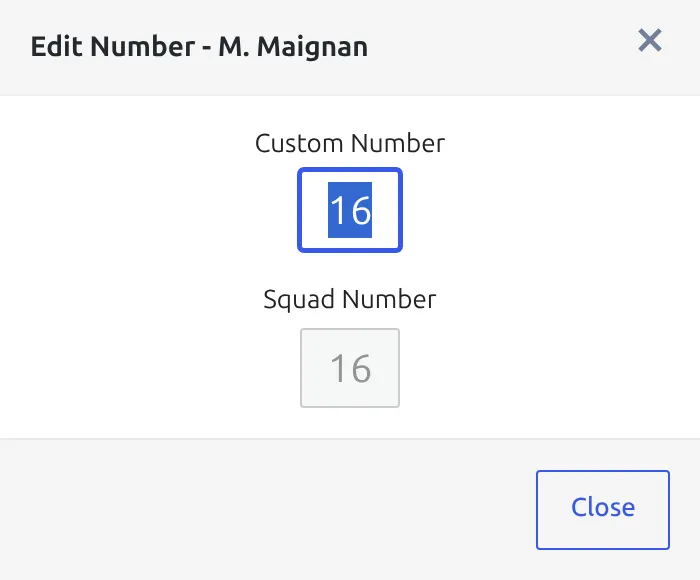Click the highlighted 16 in Custom Number

(x=350, y=210)
